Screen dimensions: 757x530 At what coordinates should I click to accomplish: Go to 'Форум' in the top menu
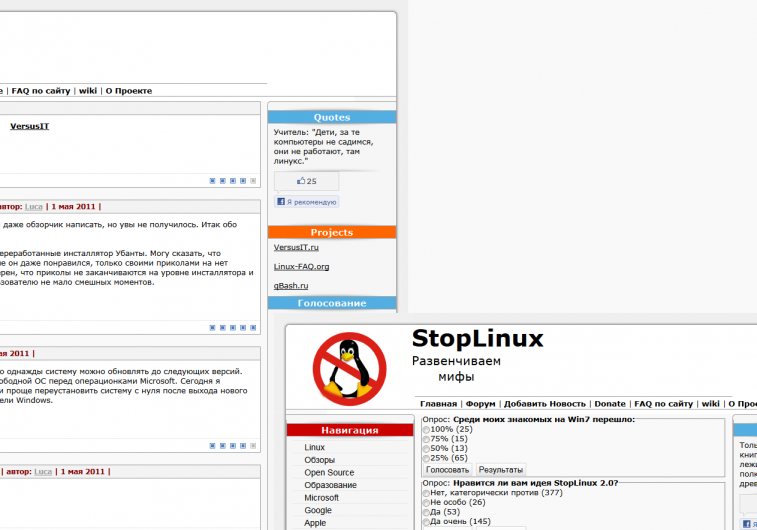point(480,404)
